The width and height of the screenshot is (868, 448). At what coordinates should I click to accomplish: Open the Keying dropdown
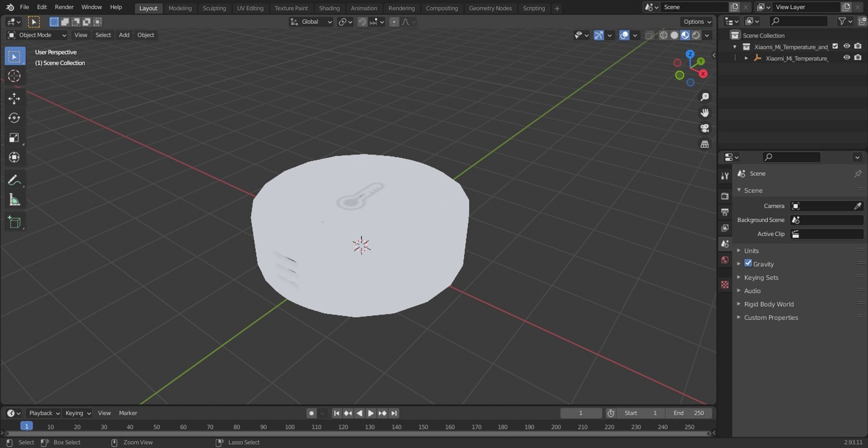(x=78, y=413)
